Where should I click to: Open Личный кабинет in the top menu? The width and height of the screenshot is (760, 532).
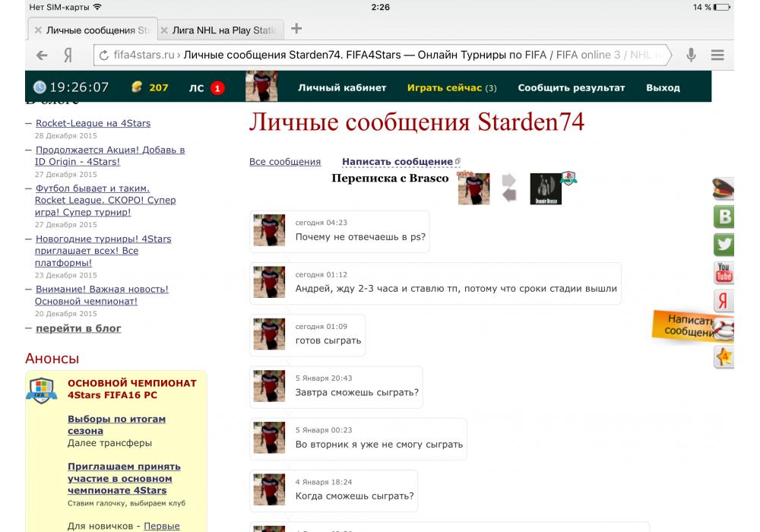click(x=342, y=87)
